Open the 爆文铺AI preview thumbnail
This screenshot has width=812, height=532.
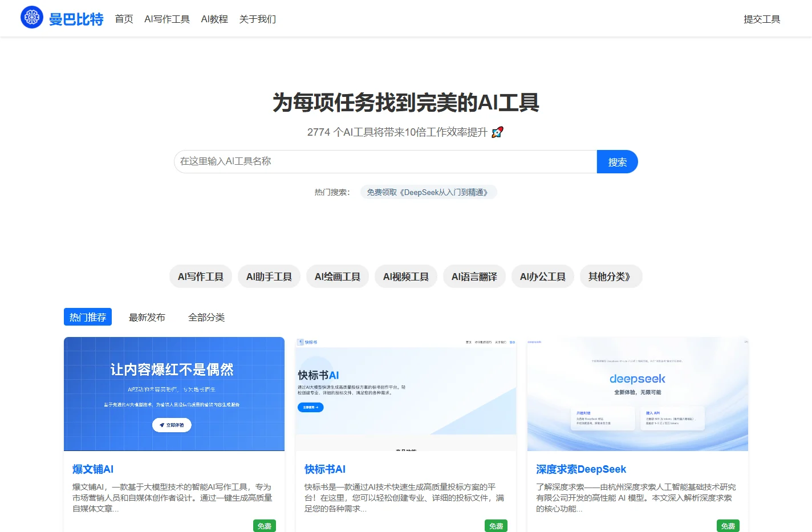coord(174,394)
